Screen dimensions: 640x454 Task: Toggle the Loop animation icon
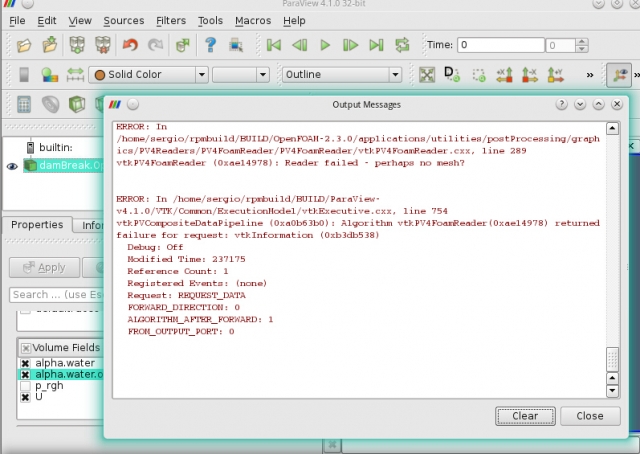[402, 45]
